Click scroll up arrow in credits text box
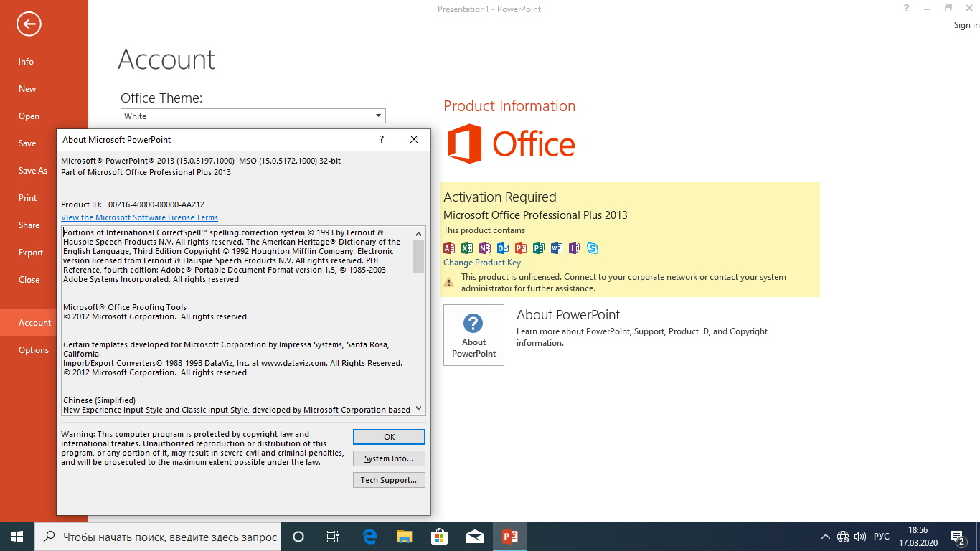This screenshot has height=551, width=980. (419, 233)
